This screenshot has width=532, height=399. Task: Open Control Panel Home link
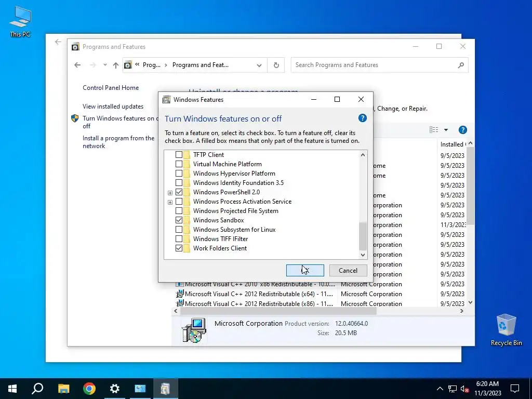pyautogui.click(x=111, y=87)
